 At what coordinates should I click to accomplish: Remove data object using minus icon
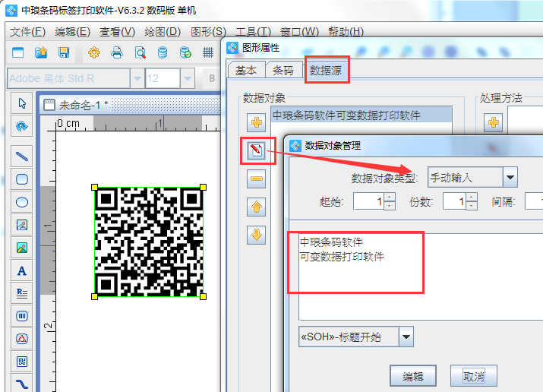point(256,179)
